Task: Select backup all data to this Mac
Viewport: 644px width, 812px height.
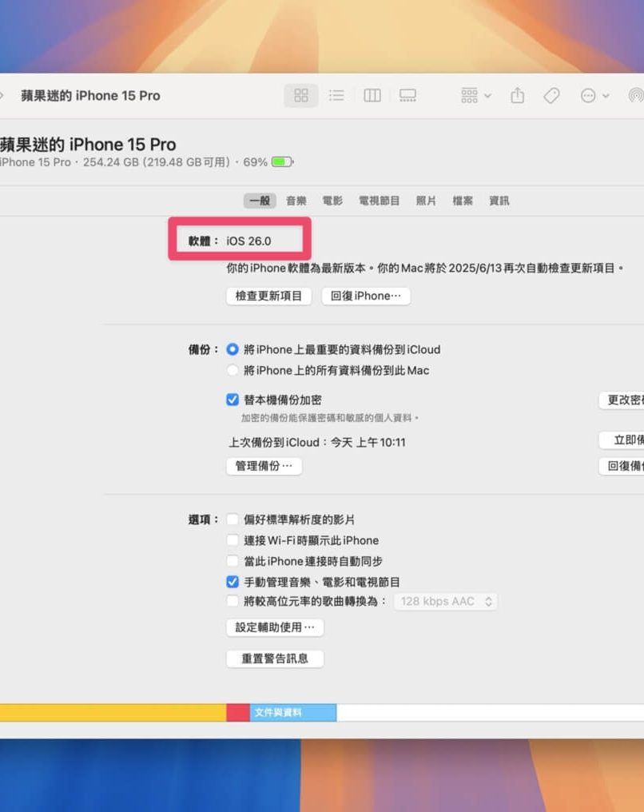Action: (233, 370)
